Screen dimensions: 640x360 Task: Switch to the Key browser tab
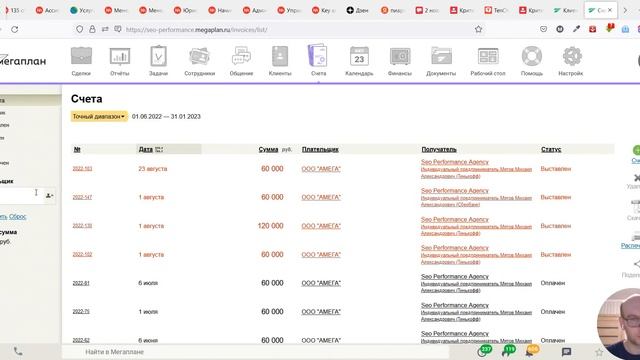coord(323,10)
